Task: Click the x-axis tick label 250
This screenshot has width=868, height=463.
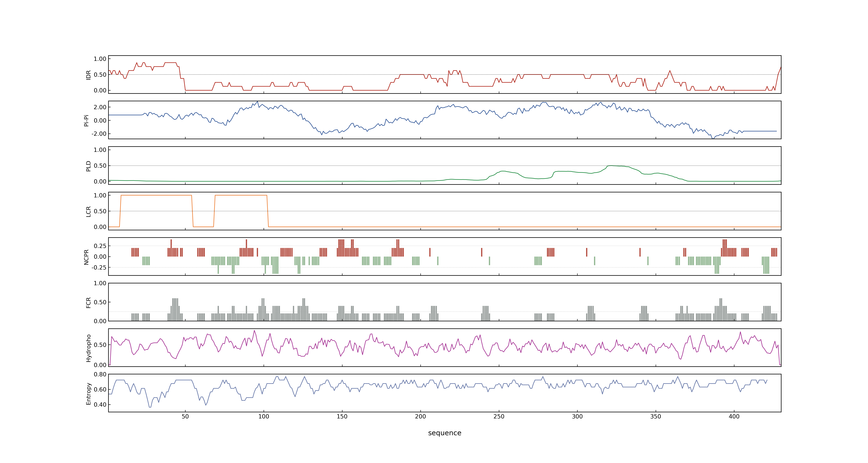Action: 499,416
